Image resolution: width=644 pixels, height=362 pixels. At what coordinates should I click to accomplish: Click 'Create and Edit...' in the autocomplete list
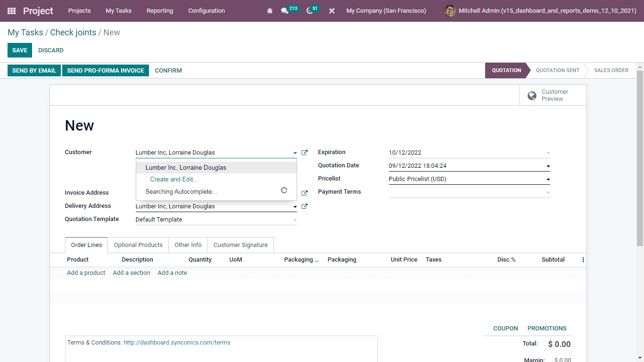click(173, 179)
